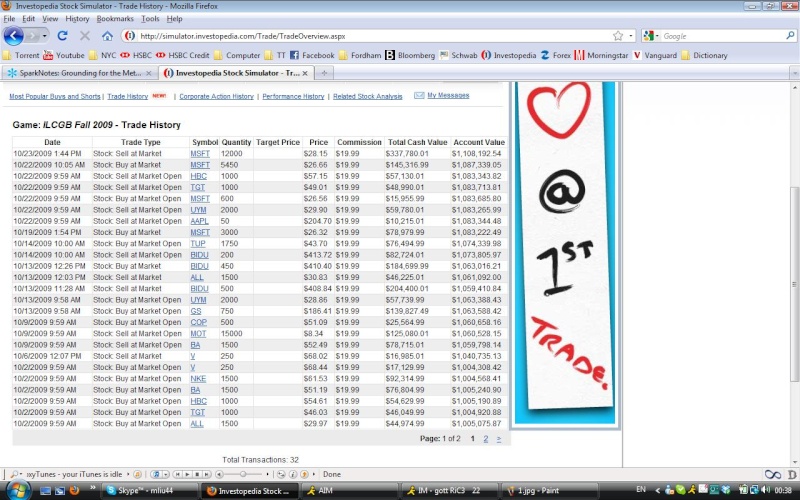Open the History menu
This screenshot has height=500, width=800.
[x=77, y=19]
